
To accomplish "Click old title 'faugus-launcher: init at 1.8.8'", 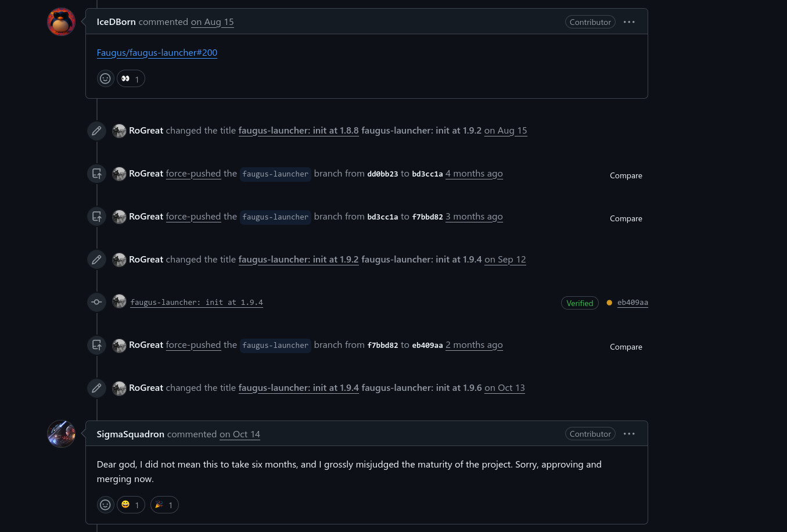I will click(x=299, y=131).
